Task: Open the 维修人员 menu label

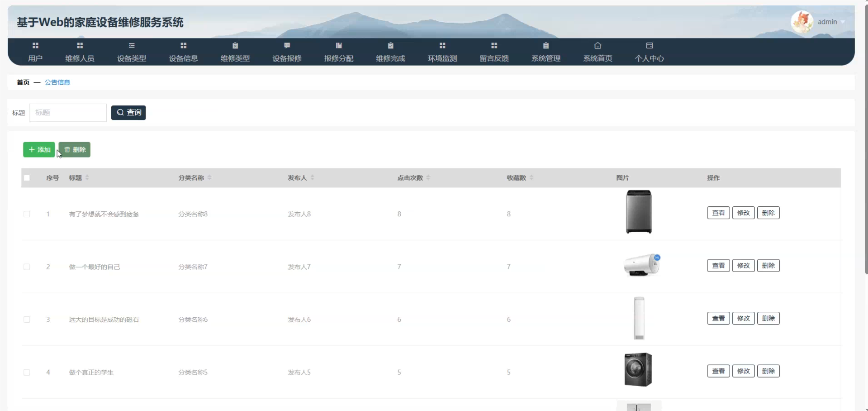Action: pos(80,58)
